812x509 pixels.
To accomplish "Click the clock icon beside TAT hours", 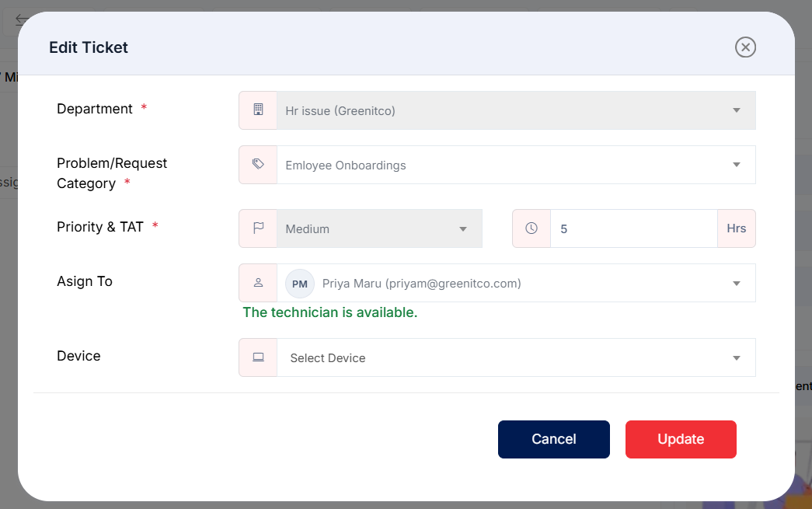I will [x=531, y=228].
